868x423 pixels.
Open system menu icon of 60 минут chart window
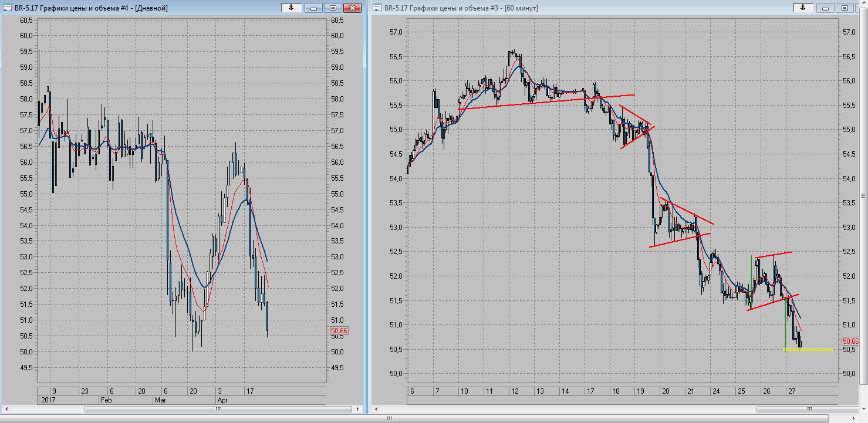(x=376, y=8)
